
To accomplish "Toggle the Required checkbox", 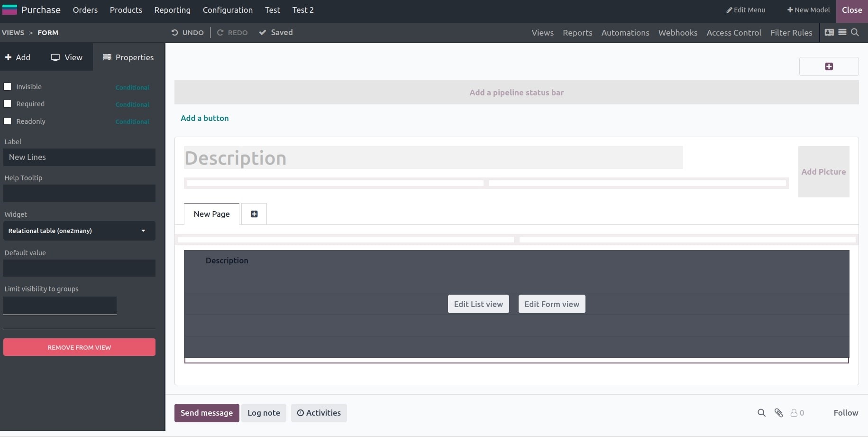I will click(x=8, y=104).
